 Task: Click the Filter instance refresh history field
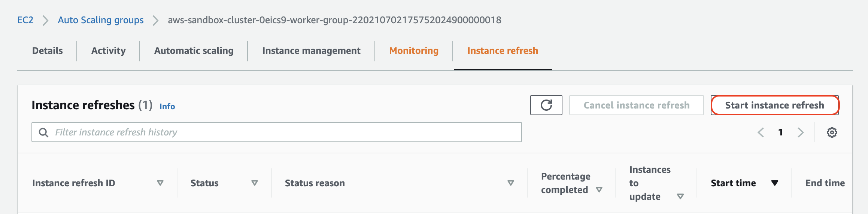point(277,132)
